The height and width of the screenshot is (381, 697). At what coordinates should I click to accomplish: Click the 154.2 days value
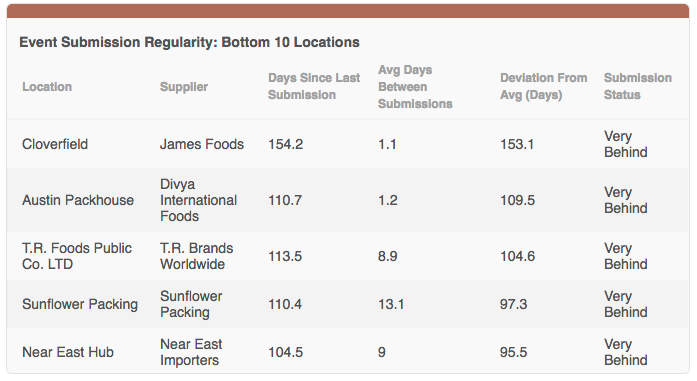[285, 144]
